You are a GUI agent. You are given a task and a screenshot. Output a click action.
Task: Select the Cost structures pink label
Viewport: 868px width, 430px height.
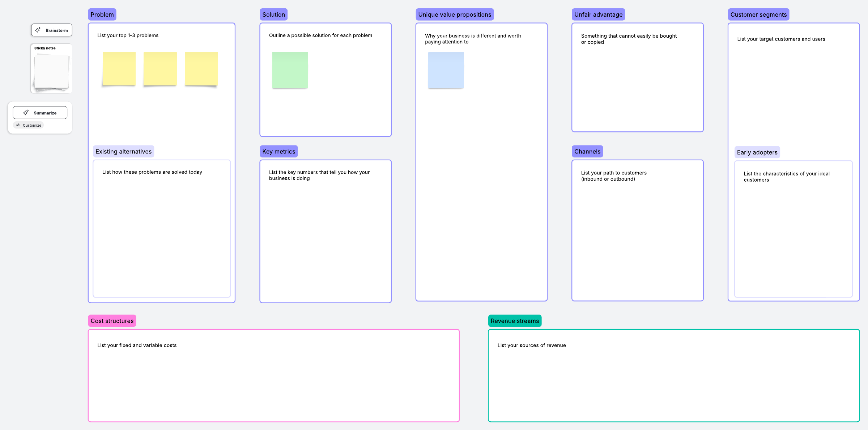(112, 321)
